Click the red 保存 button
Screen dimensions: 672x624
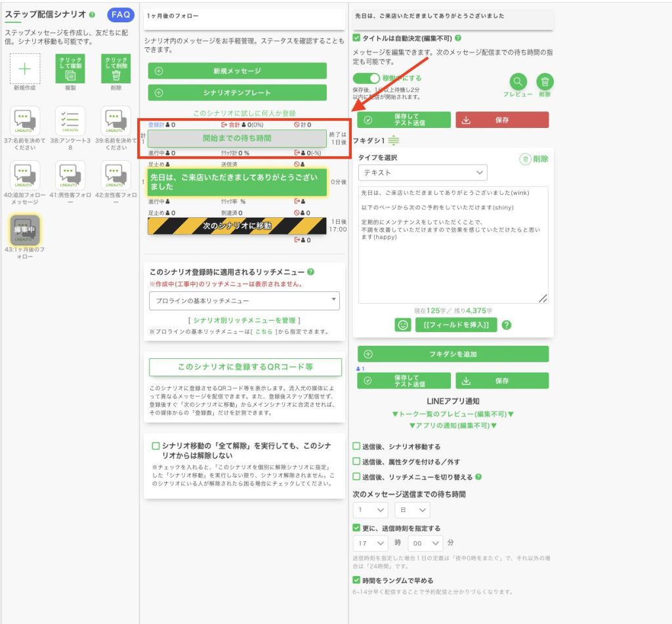(502, 120)
